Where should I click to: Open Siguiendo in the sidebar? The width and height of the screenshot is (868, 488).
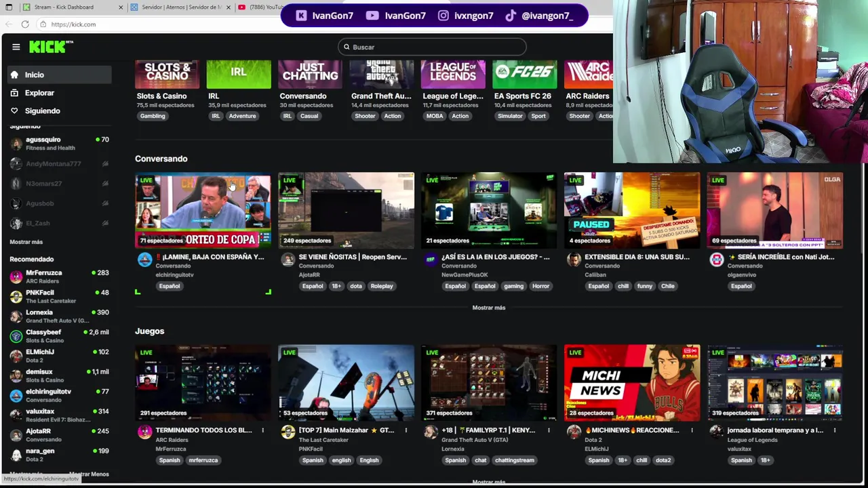point(60,110)
